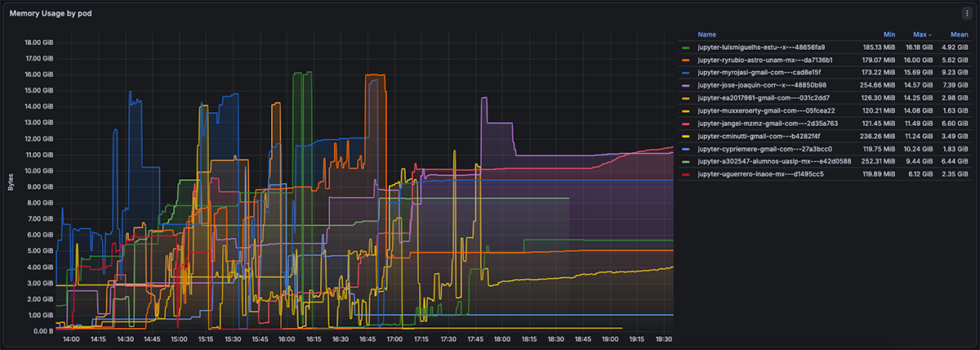This screenshot has height=350, width=980.
Task: Click the Mean value 9.23 GiB
Action: pos(955,72)
